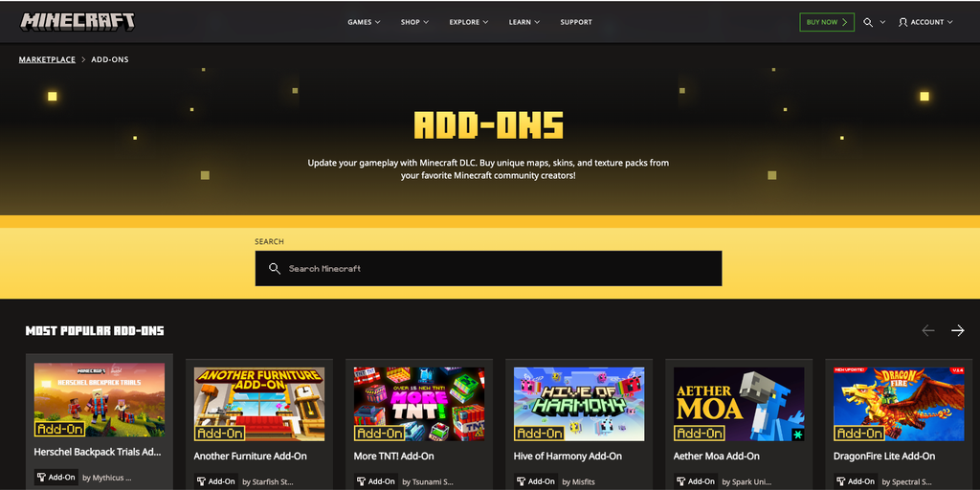Open the Explore menu

(x=469, y=22)
